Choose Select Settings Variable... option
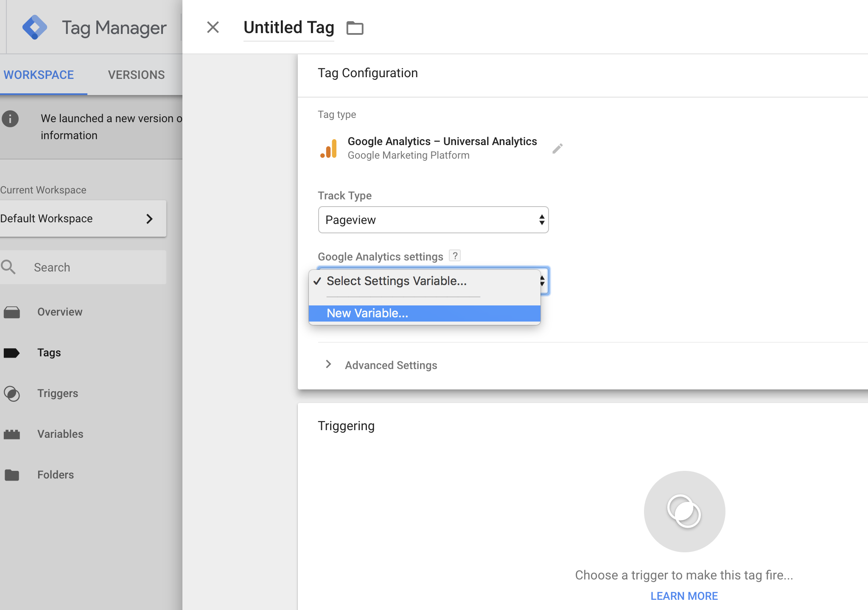This screenshot has height=610, width=868. tap(424, 281)
